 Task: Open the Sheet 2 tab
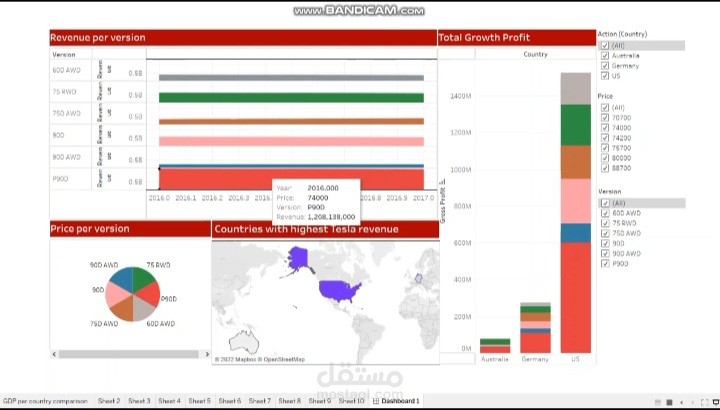click(x=109, y=401)
